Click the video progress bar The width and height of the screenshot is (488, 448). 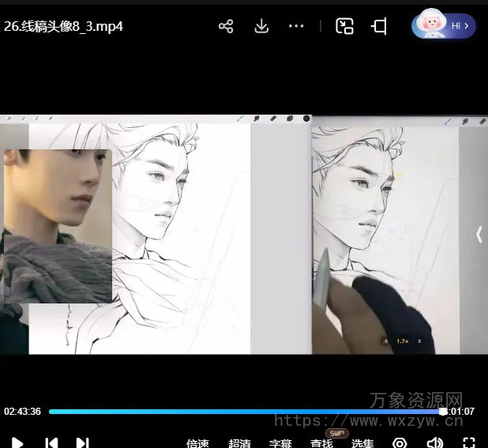[237, 412]
